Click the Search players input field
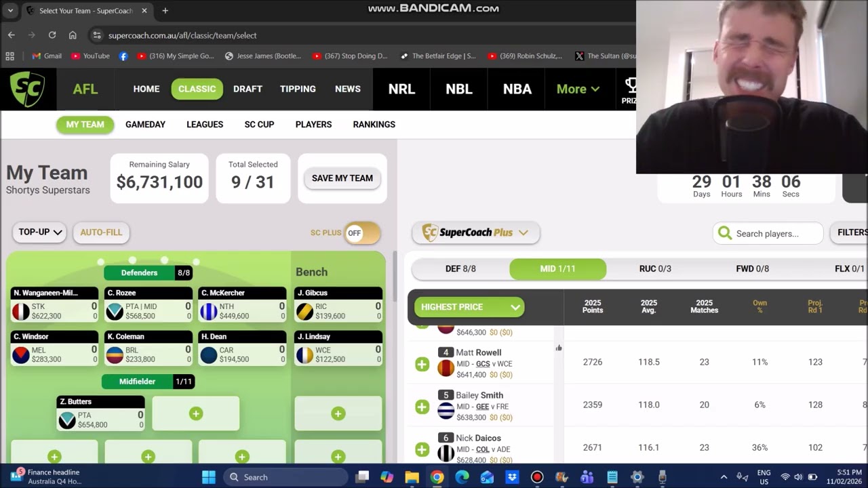Screen dimensions: 868x488 pos(768,233)
